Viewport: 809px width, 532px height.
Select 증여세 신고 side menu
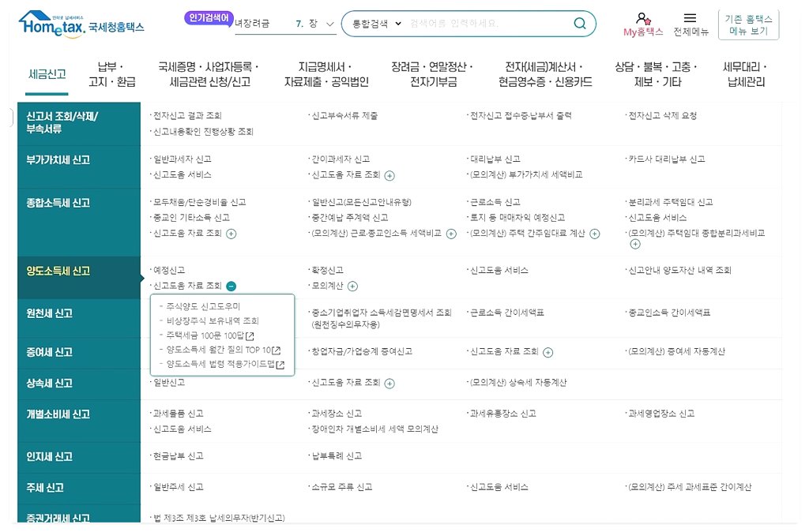tap(79, 353)
